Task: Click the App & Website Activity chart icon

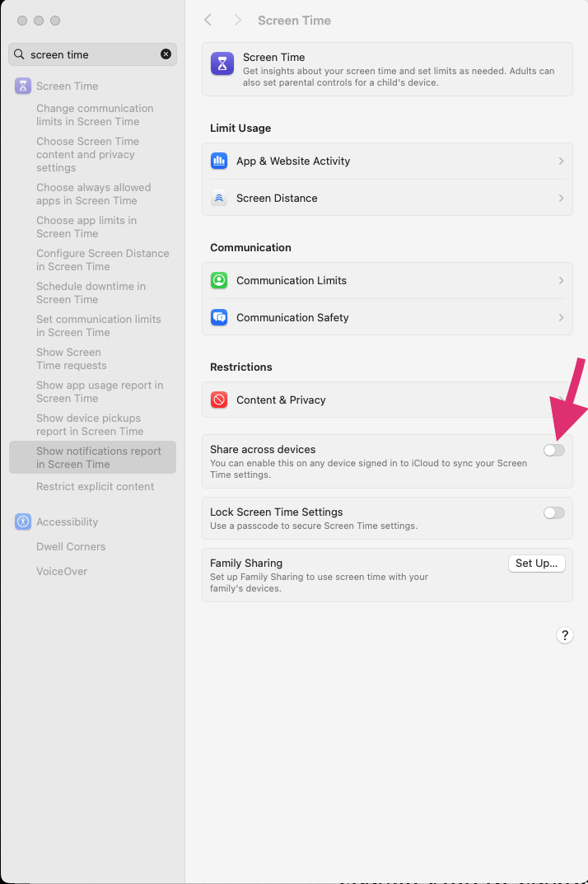Action: click(x=219, y=161)
